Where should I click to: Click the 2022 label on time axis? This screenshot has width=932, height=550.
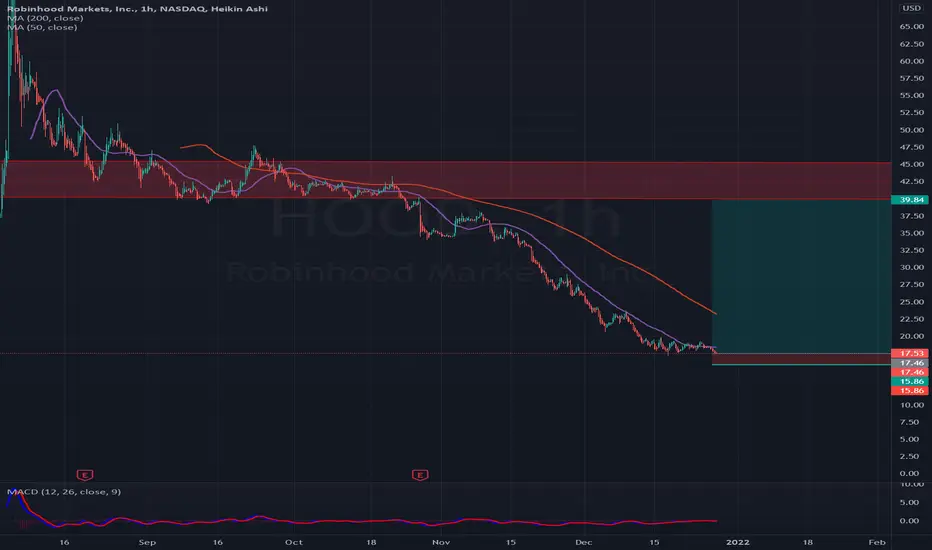click(738, 542)
